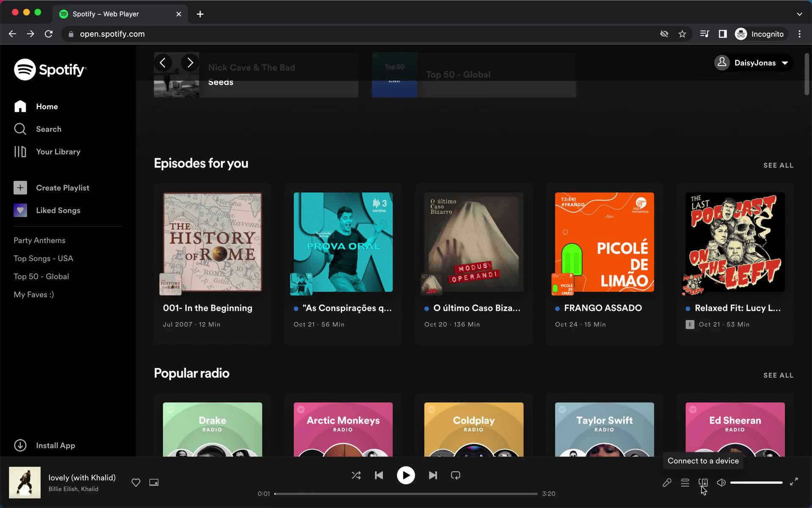Open Last Podcast on the Left cover
Image resolution: width=812 pixels, height=508 pixels.
tap(735, 242)
